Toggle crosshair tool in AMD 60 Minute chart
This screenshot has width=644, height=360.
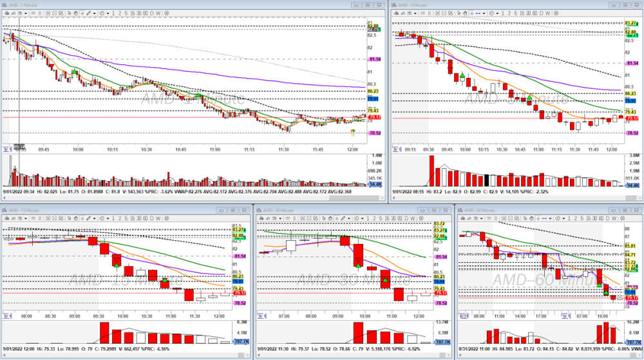[x=538, y=218]
